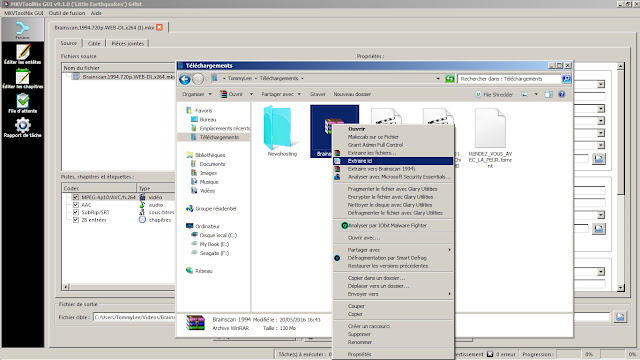Screen dimensions: 640x360
Task: Switch to Pièces jointes tab
Action: click(127, 43)
